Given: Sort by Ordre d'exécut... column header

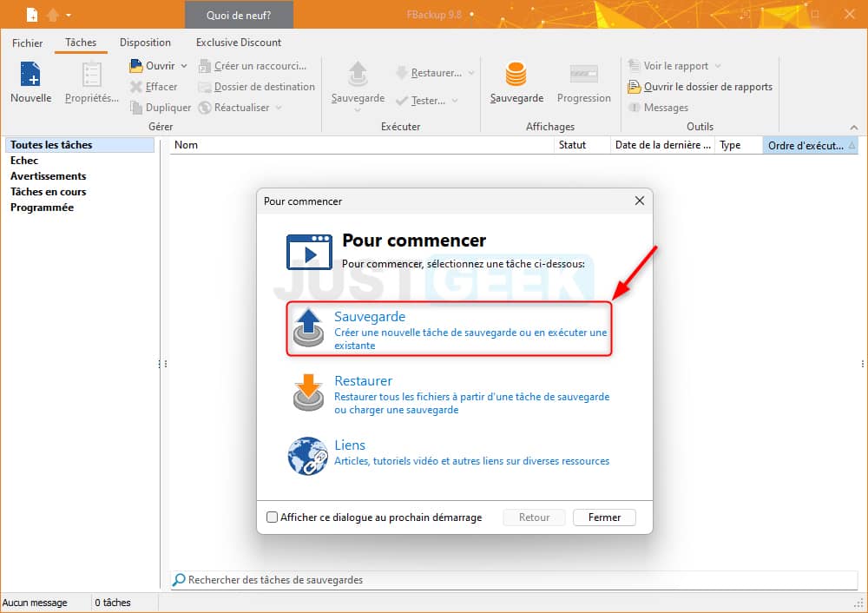Looking at the screenshot, I should click(x=811, y=145).
